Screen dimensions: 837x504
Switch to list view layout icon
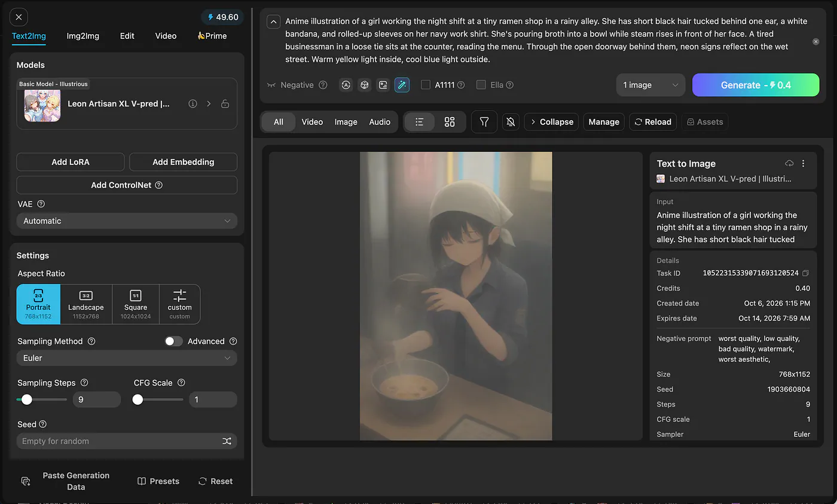[x=420, y=122]
